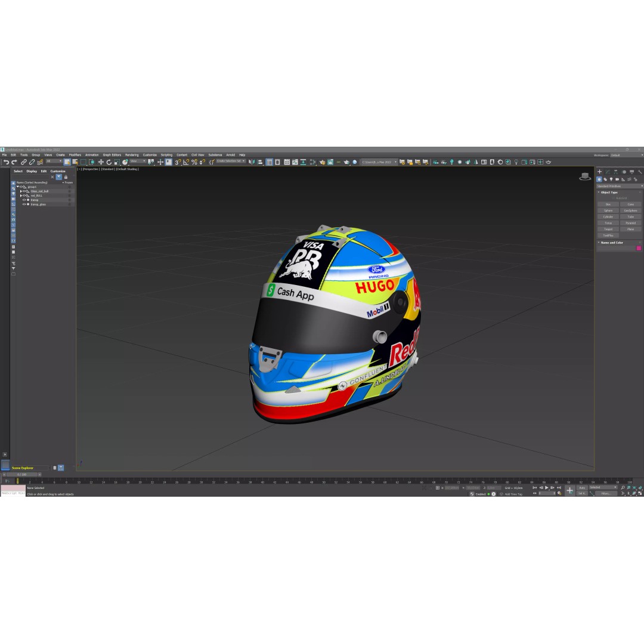This screenshot has width=644, height=644.
Task: Toggle Scene Explorer display filter button
Action: coord(58,177)
